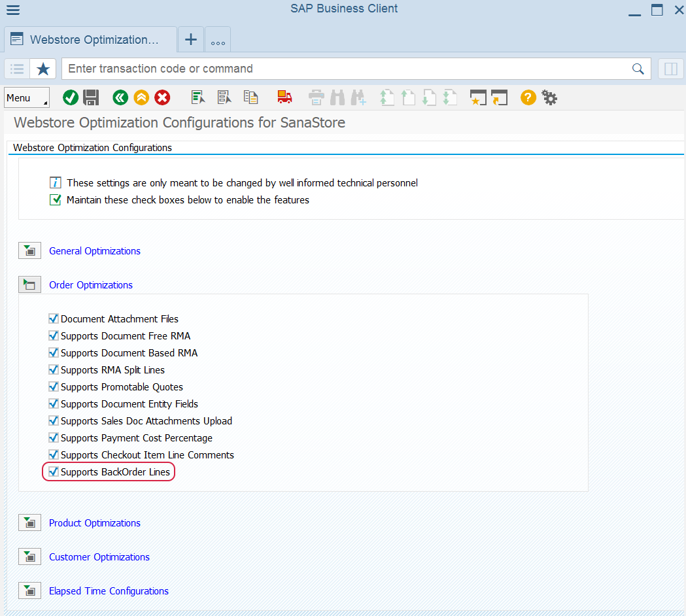Go to previous page icon

point(408,97)
